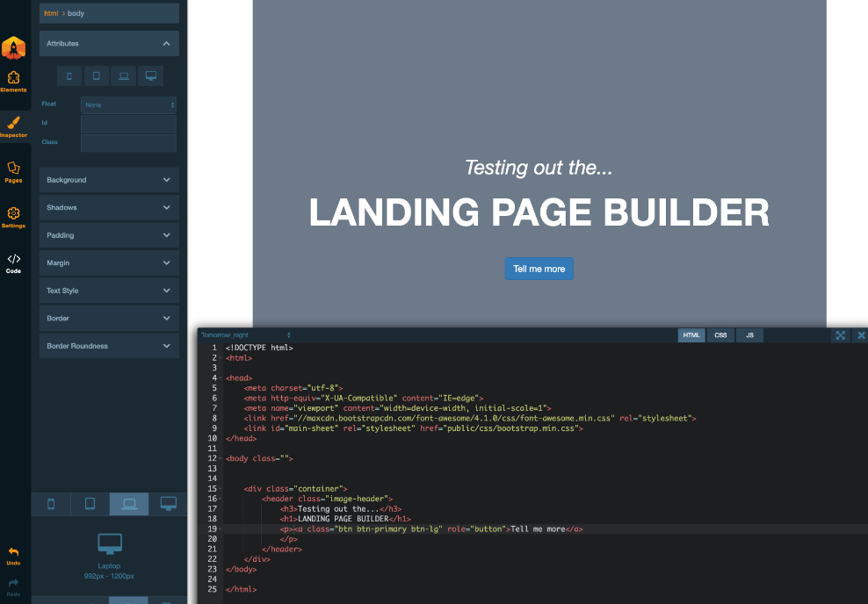The image size is (868, 604).
Task: Open Settings gear in sidebar
Action: (13, 217)
